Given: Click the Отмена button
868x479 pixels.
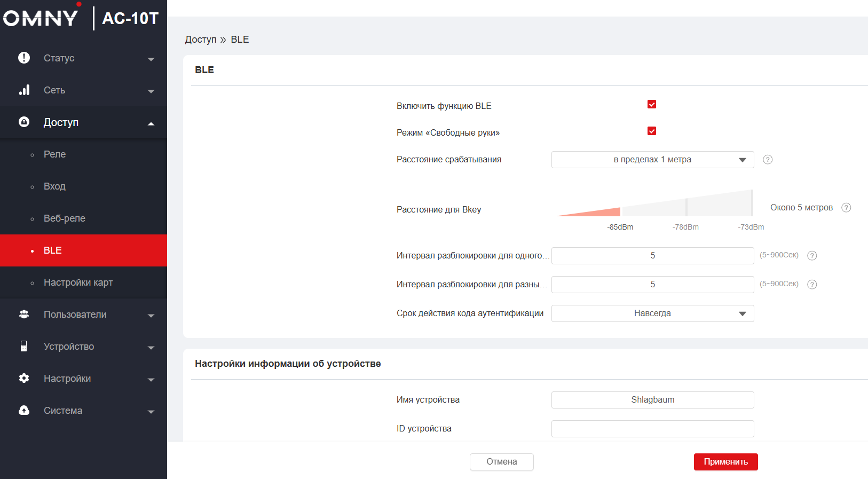Looking at the screenshot, I should (x=501, y=462).
